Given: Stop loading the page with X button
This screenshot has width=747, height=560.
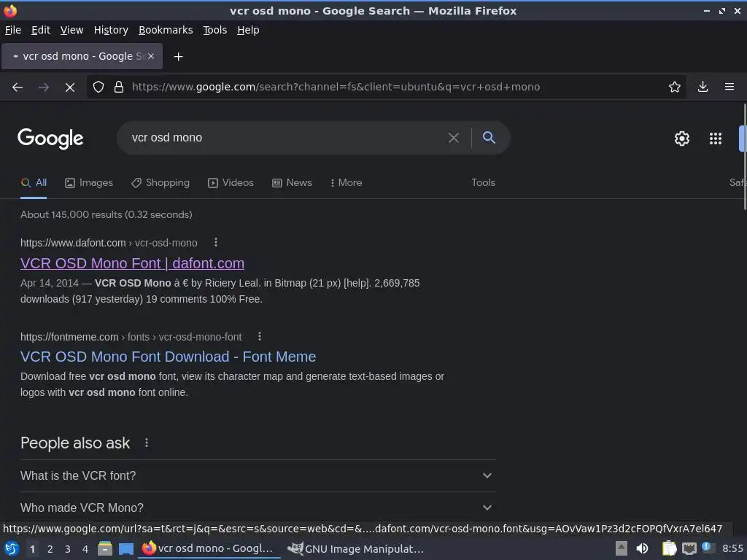Looking at the screenshot, I should tap(69, 87).
